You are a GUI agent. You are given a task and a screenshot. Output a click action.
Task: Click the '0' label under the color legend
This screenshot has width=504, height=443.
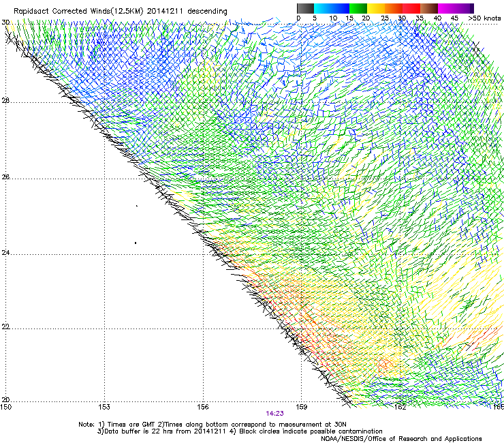pos(298,18)
